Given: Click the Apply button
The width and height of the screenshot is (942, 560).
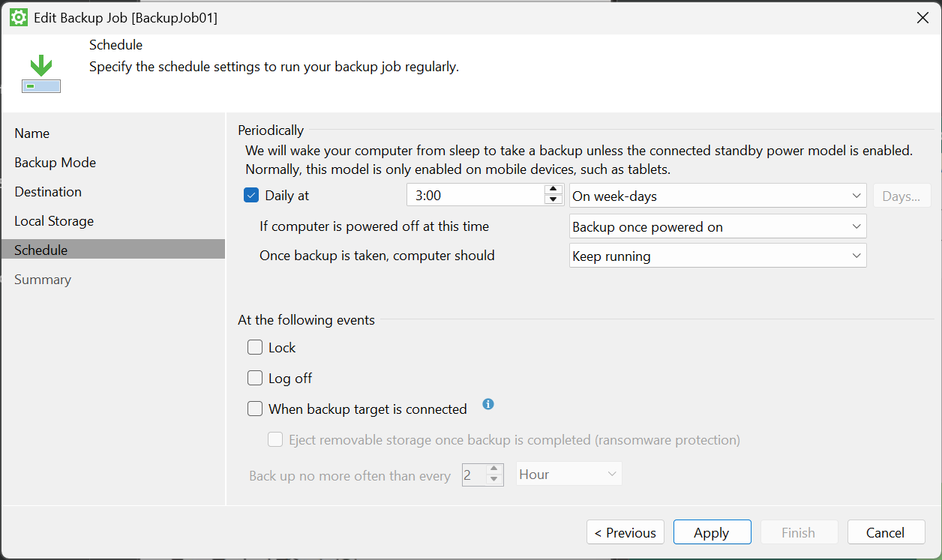Looking at the screenshot, I should click(x=712, y=532).
